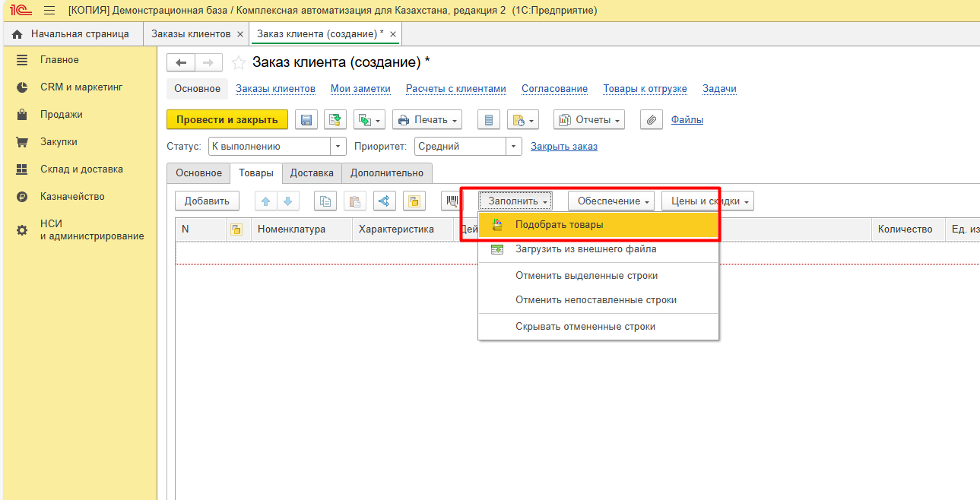This screenshot has height=500, width=980.
Task: Click the post document icon
Action: coord(335,120)
